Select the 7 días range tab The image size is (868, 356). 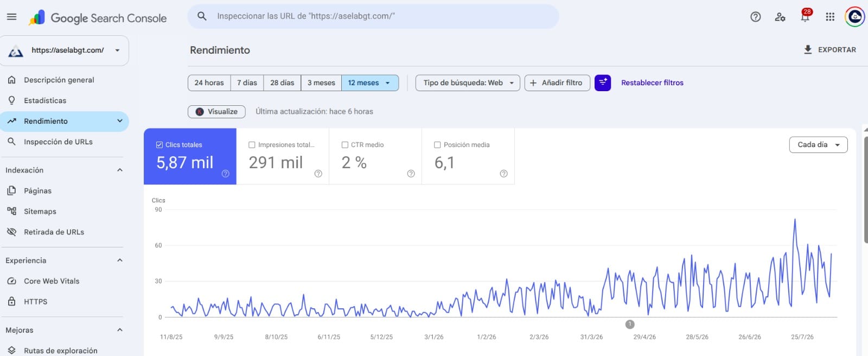point(247,82)
